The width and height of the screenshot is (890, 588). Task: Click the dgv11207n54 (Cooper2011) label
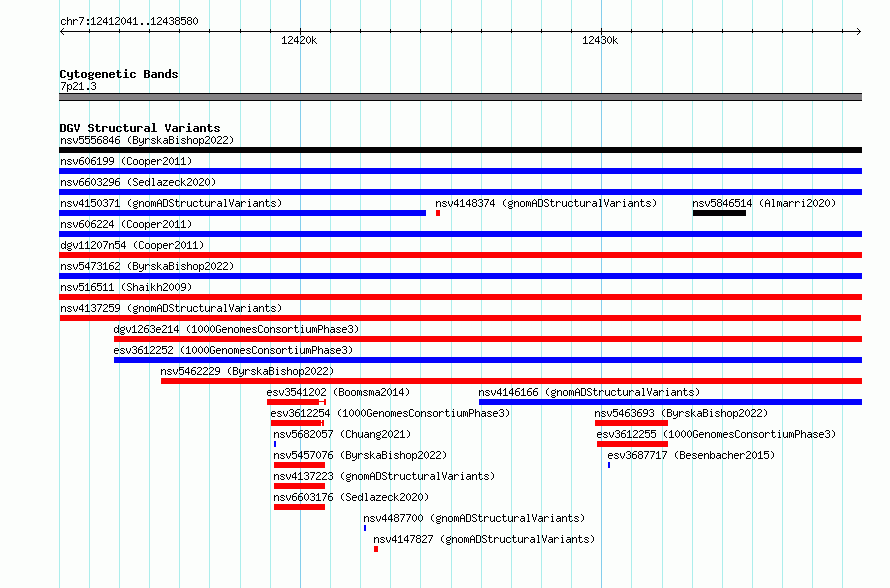tap(132, 245)
